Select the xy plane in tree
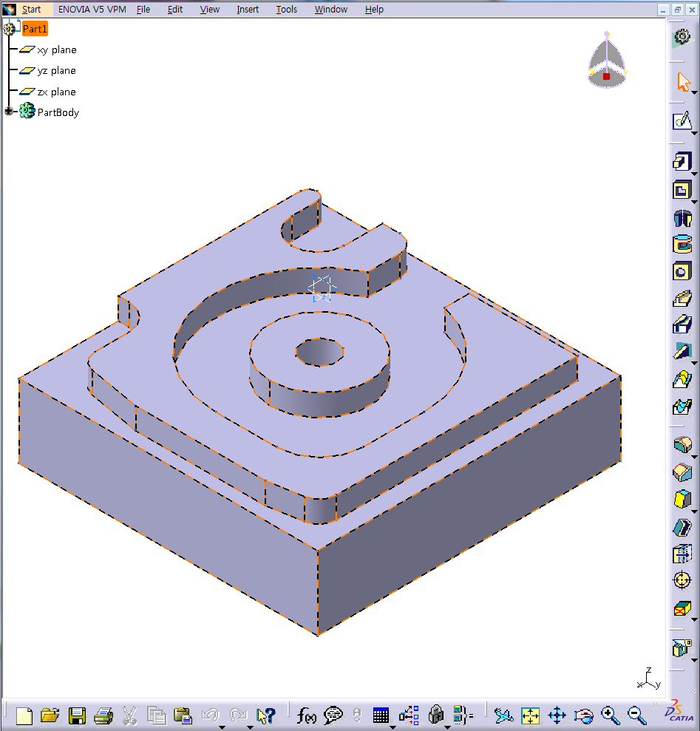This screenshot has height=731, width=700. click(x=56, y=50)
